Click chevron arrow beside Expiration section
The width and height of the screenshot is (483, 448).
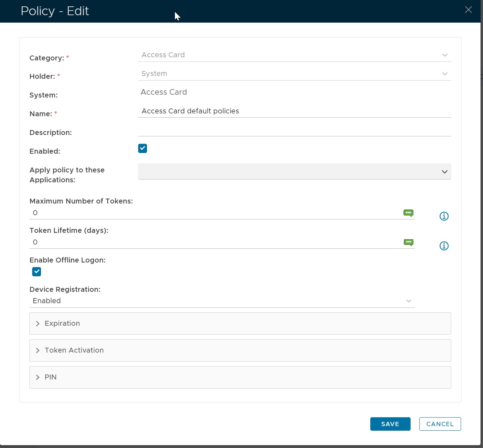pyautogui.click(x=38, y=324)
